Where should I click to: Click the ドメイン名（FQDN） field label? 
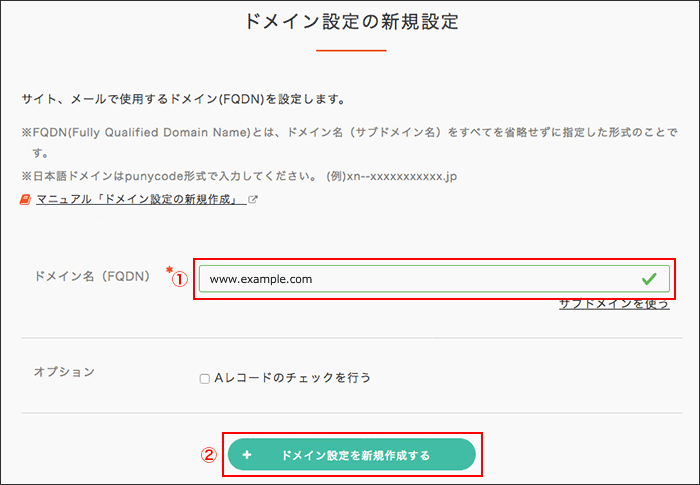point(92,276)
